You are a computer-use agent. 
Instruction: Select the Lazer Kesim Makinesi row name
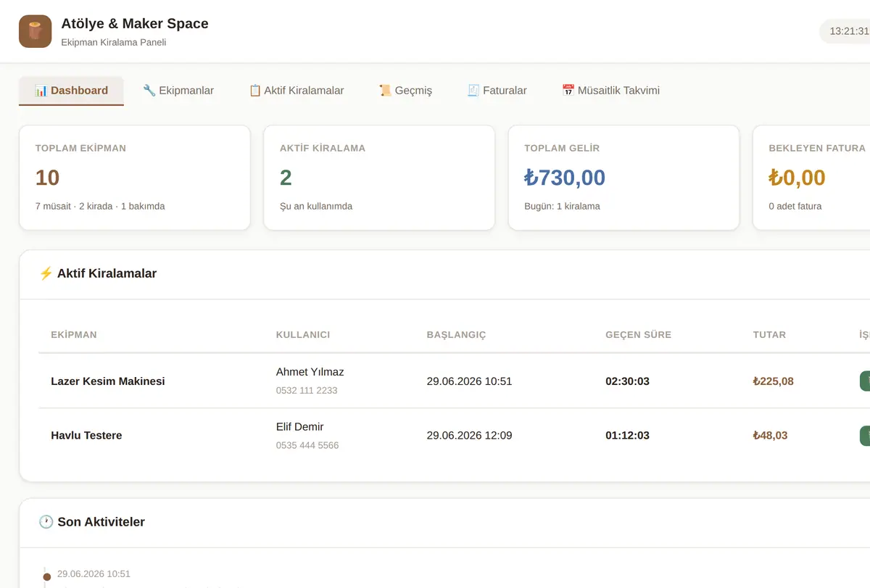[108, 381]
